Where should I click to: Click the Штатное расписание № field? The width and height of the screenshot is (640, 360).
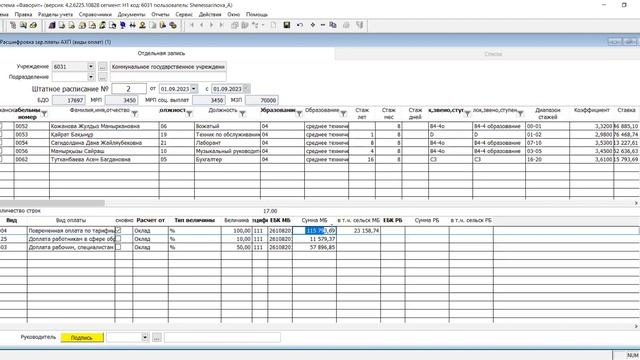(129, 89)
